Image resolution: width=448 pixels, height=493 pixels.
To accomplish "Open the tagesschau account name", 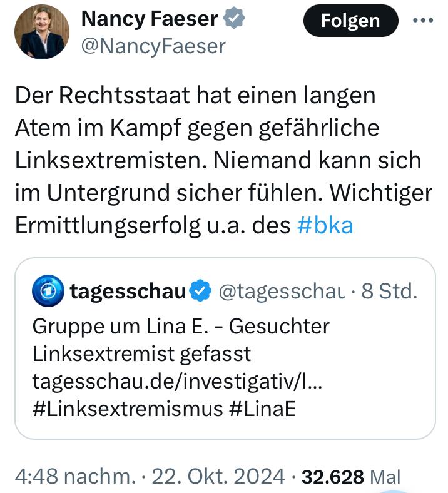I will pyautogui.click(x=128, y=292).
